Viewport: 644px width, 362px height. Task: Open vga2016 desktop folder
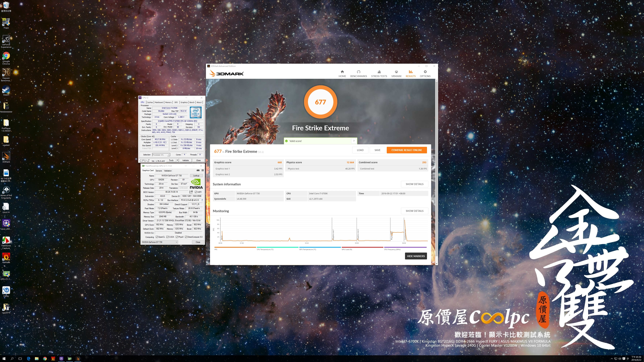pyautogui.click(x=6, y=308)
